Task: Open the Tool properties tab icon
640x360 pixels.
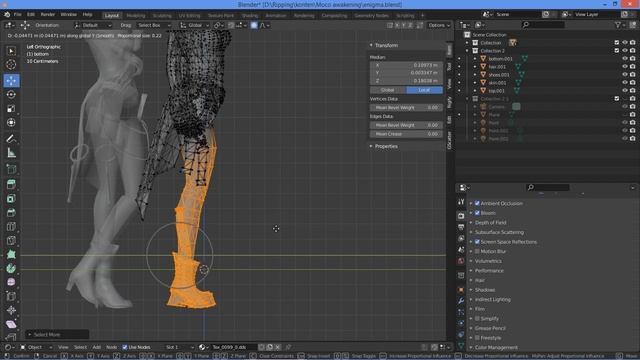Action: click(x=461, y=202)
